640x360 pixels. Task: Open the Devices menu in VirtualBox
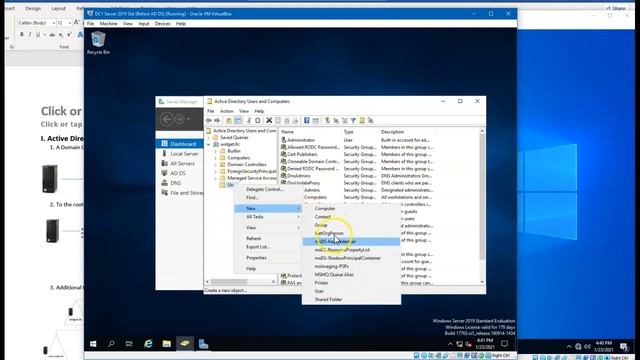[x=162, y=24]
